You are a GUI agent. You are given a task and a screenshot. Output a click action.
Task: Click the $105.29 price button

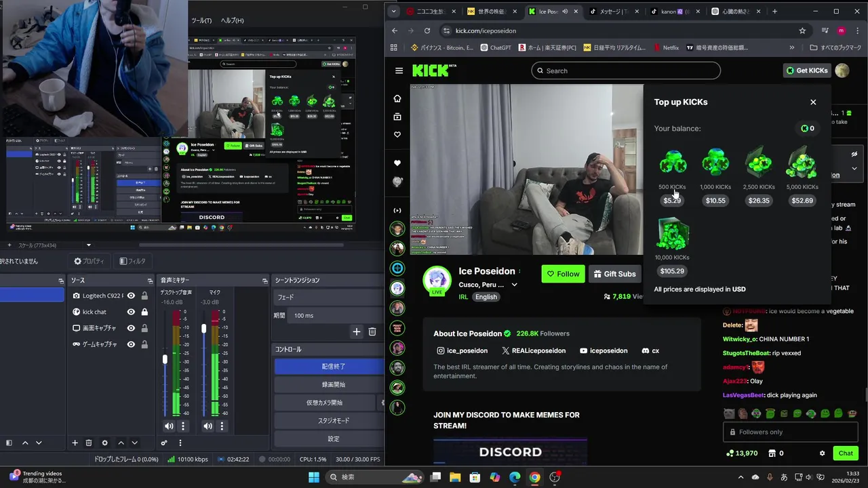coord(672,271)
